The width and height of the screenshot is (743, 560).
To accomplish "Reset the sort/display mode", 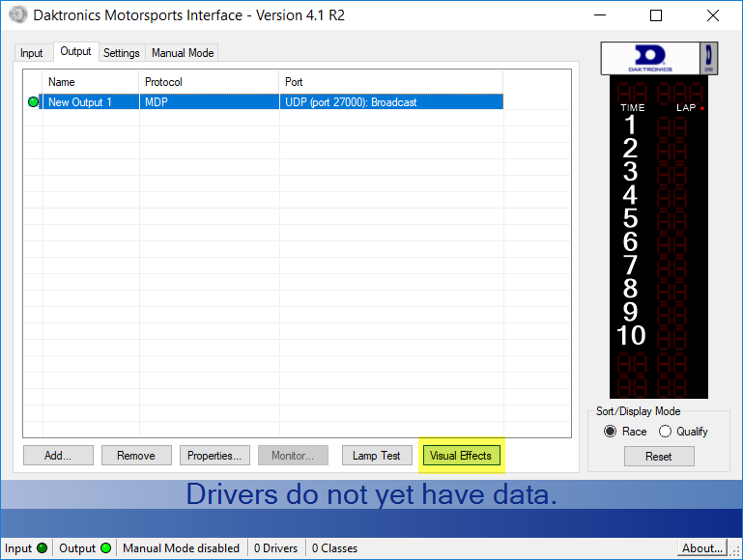I will click(x=658, y=457).
